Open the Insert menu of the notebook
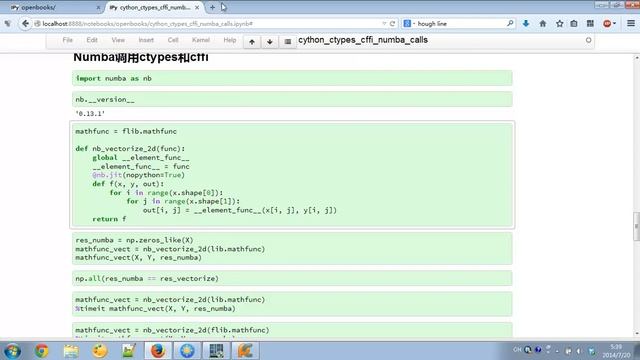 point(146,40)
